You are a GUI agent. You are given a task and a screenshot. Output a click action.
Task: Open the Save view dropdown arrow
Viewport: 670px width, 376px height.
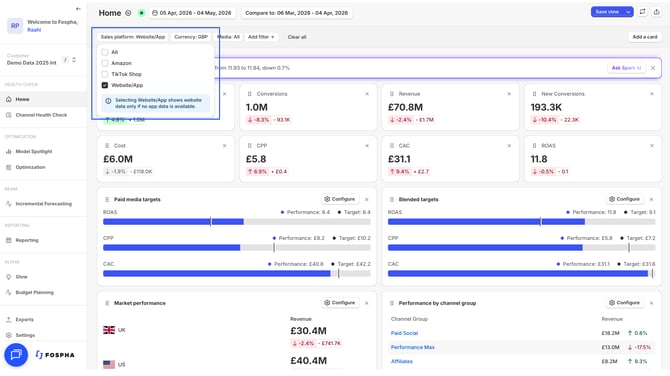[x=628, y=12]
